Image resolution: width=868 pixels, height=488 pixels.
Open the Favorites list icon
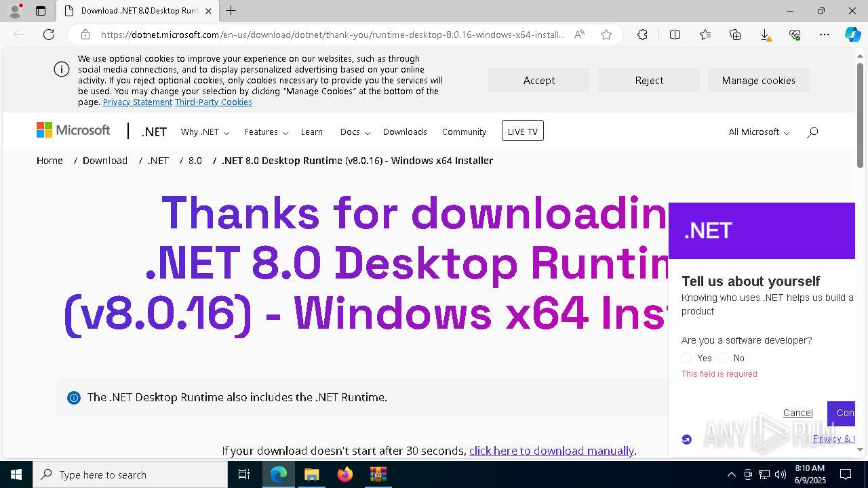(x=705, y=35)
